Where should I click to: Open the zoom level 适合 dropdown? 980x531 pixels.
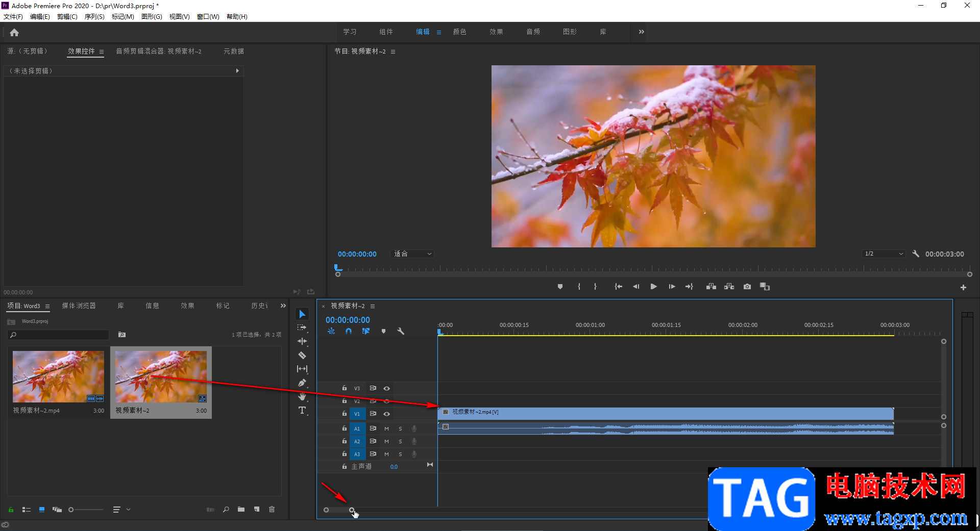(412, 254)
